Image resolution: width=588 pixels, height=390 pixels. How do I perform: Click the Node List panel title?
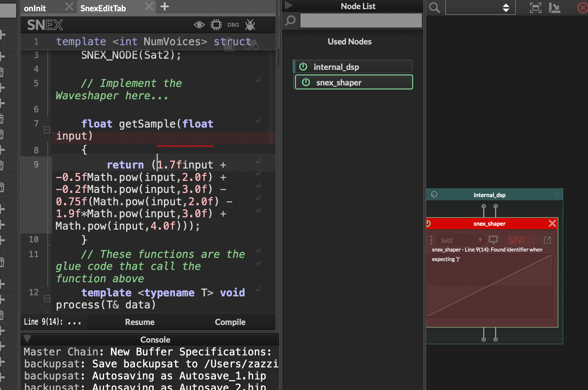358,6
